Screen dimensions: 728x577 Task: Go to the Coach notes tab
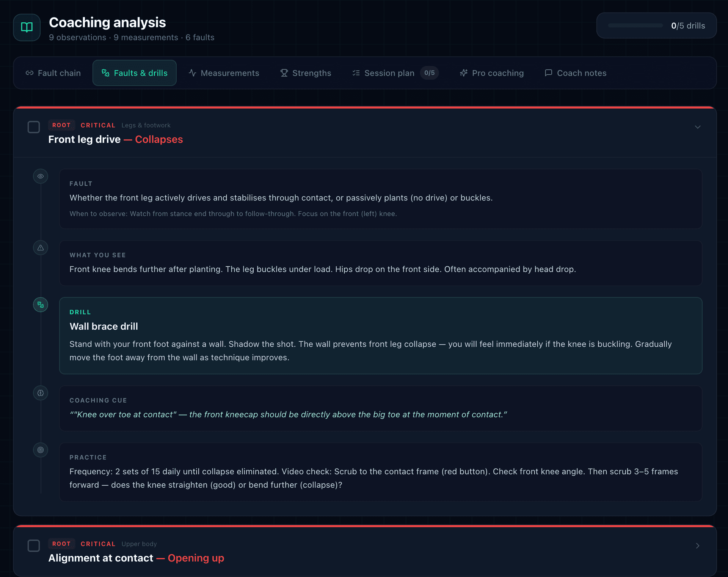pyautogui.click(x=576, y=73)
